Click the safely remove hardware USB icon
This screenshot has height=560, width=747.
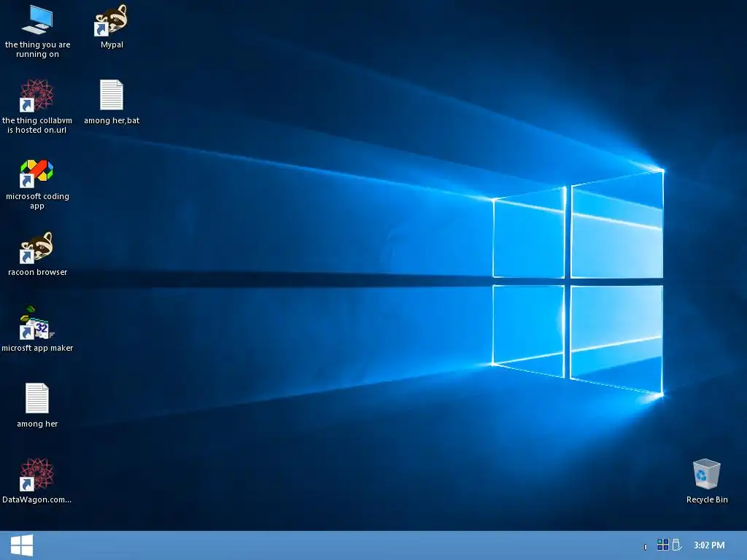[x=676, y=545]
